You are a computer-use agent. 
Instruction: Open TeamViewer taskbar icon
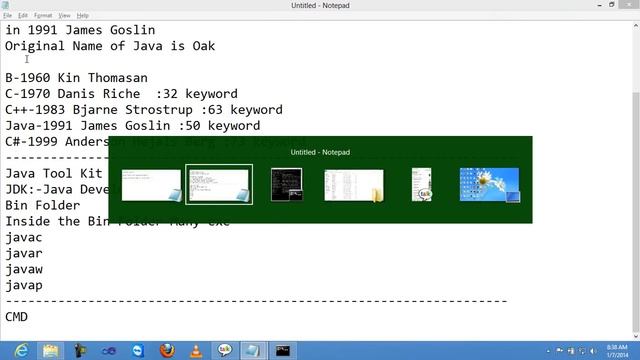[138, 351]
